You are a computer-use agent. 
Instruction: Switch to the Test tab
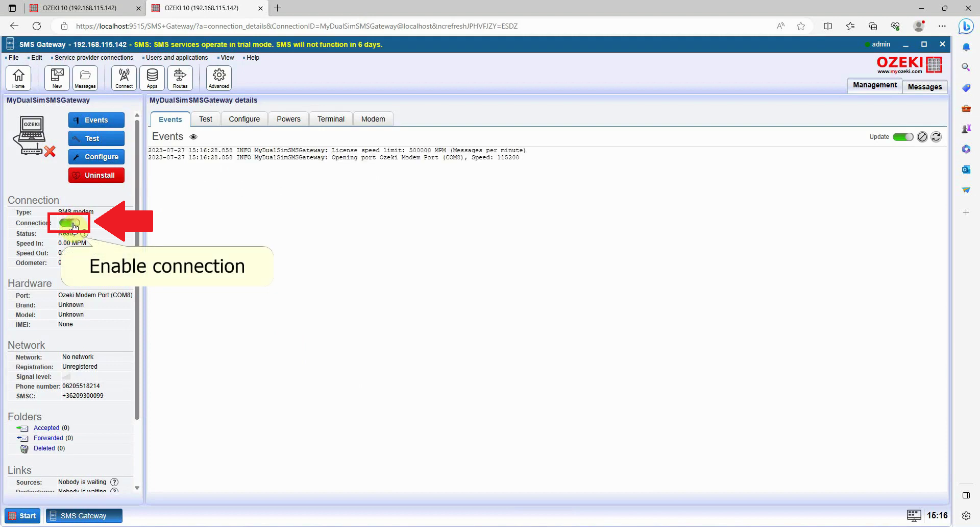point(206,119)
